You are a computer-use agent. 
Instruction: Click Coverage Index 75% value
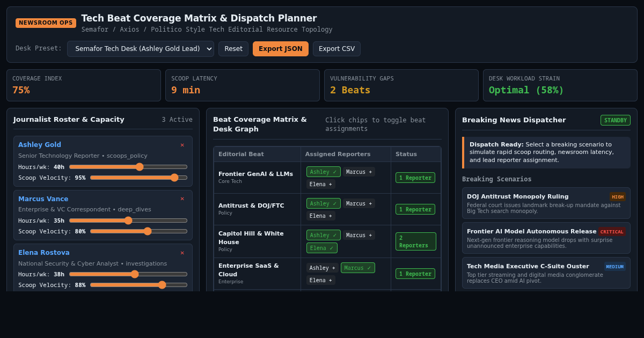pyautogui.click(x=21, y=90)
